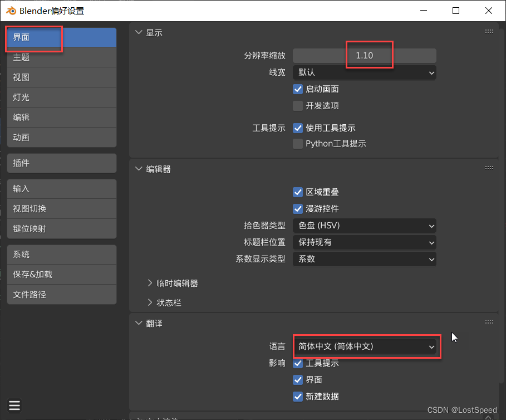
Task: Toggle translation of 工具提示 under 影响
Action: [x=298, y=363]
